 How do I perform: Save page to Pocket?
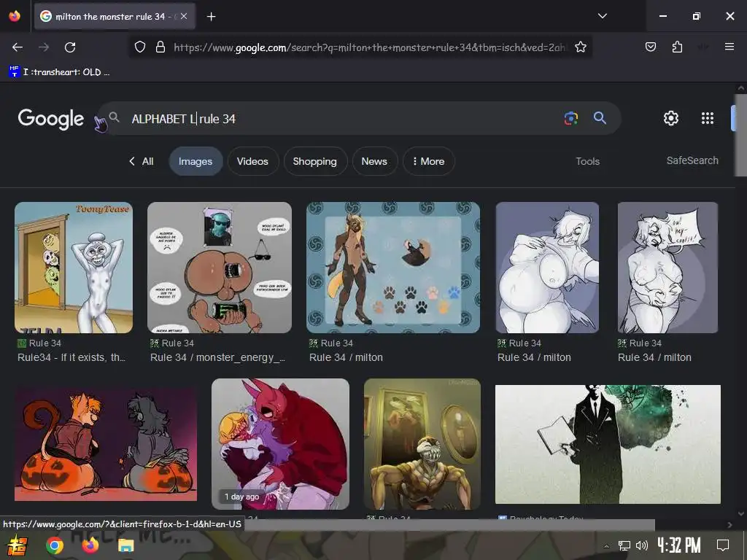pos(650,47)
